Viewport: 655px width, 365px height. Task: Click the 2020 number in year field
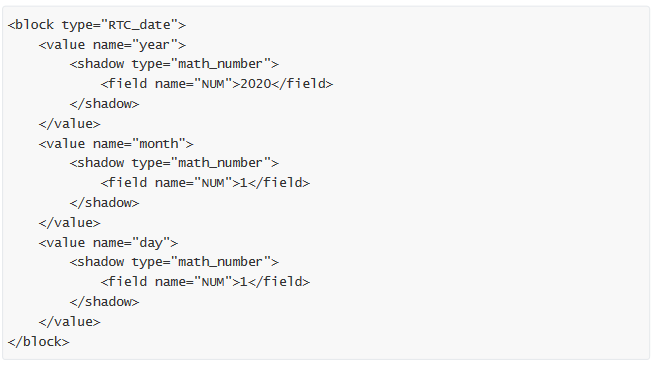coord(256,84)
